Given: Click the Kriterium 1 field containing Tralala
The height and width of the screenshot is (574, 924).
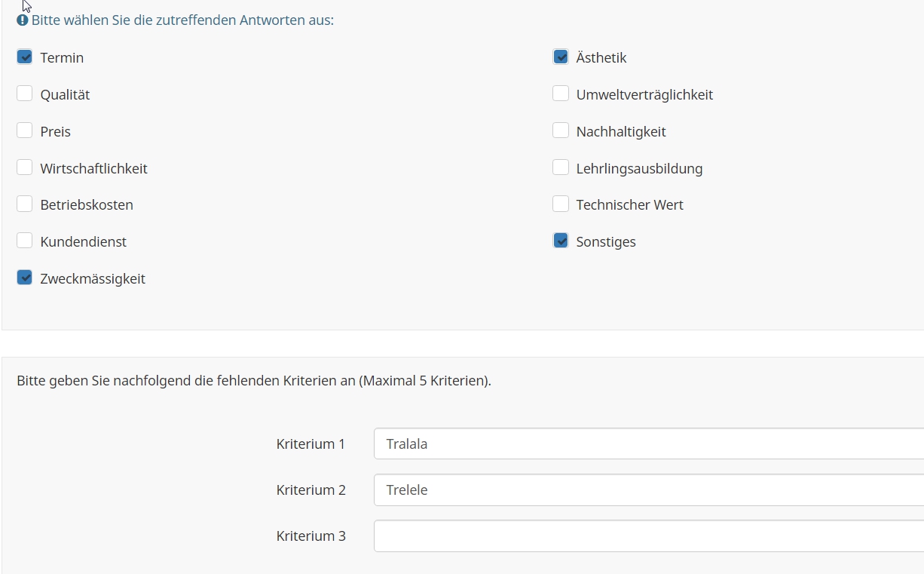Looking at the screenshot, I should 648,444.
